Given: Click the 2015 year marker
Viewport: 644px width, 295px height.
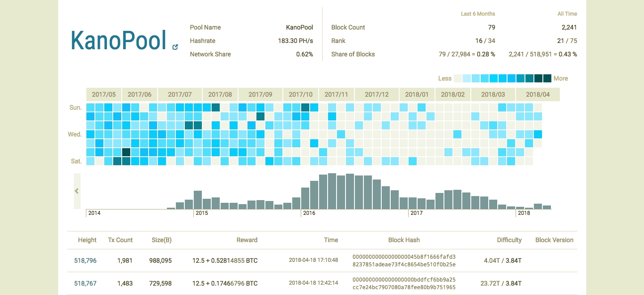Looking at the screenshot, I should (202, 213).
